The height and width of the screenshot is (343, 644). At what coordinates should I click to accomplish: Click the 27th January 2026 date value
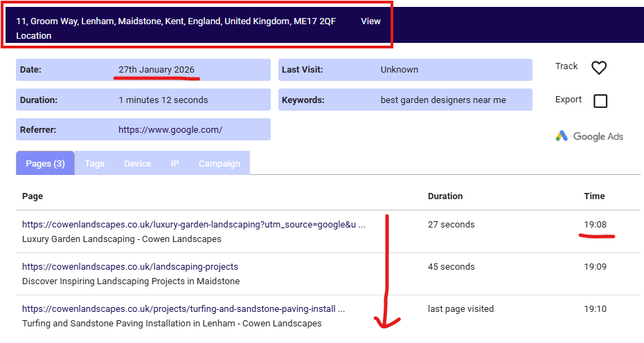pyautogui.click(x=156, y=70)
